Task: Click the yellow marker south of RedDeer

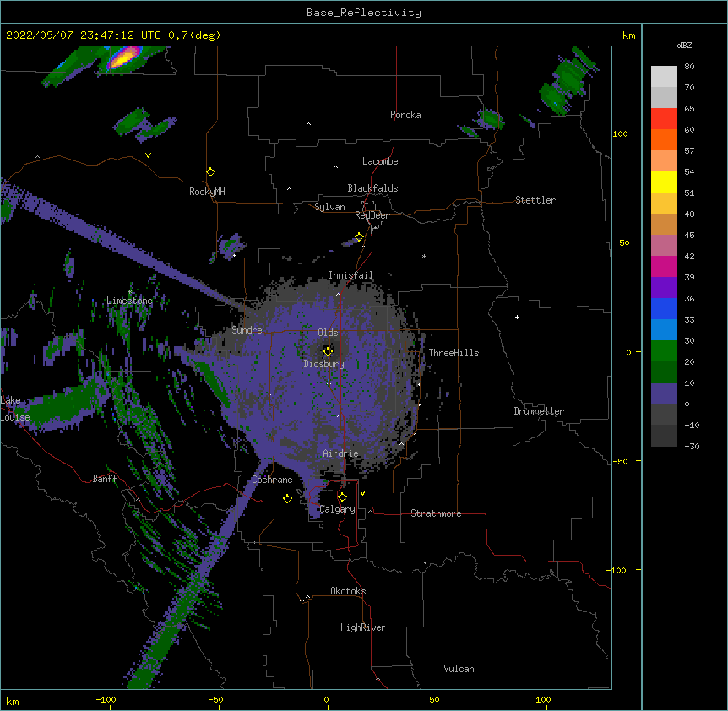Action: point(359,236)
